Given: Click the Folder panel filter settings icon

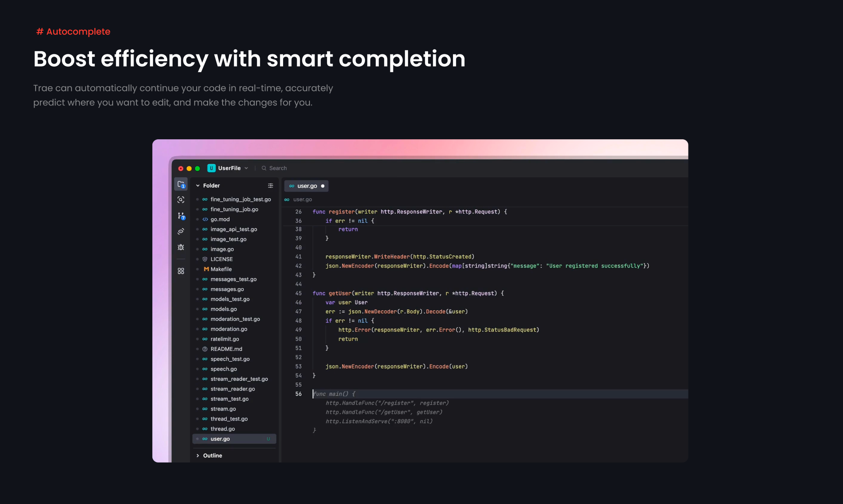Looking at the screenshot, I should tap(270, 186).
